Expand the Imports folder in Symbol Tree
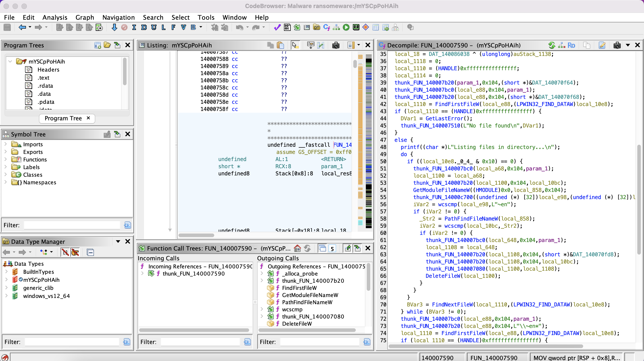Screen dimensions: 644x361 coord(6,144)
